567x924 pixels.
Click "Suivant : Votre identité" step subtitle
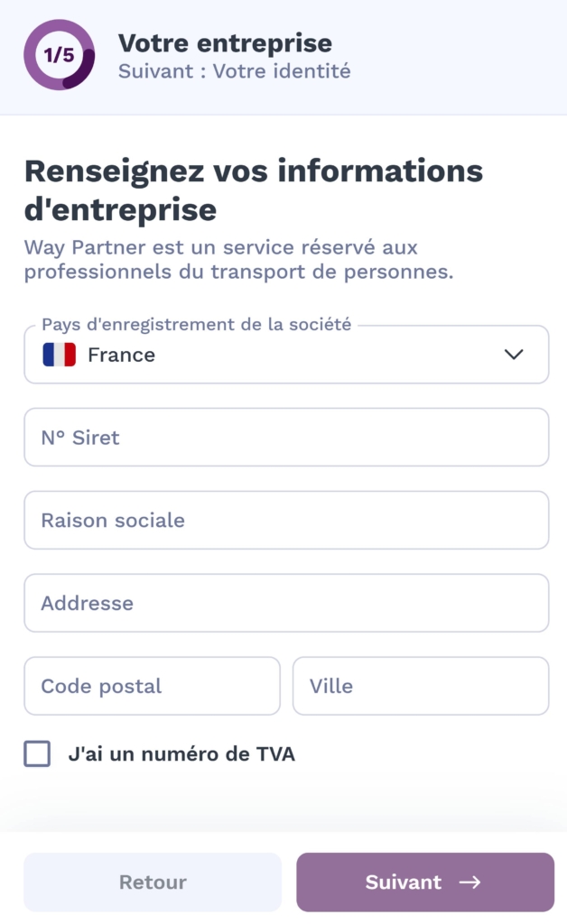234,71
